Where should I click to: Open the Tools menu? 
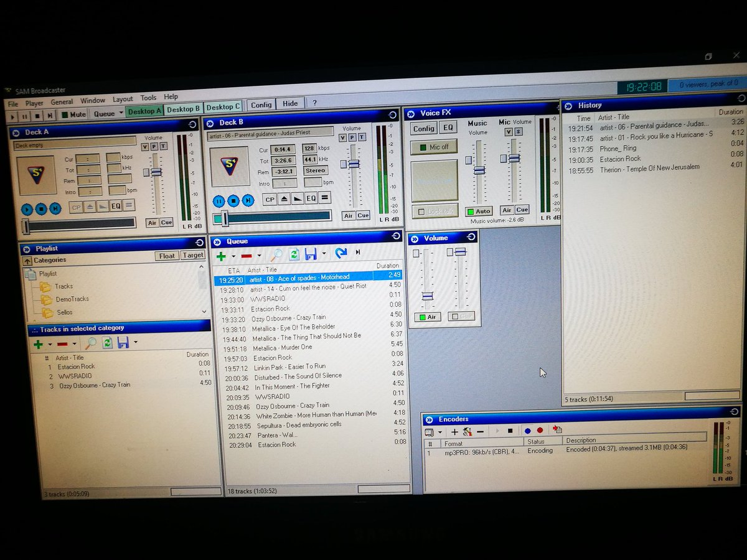[148, 98]
